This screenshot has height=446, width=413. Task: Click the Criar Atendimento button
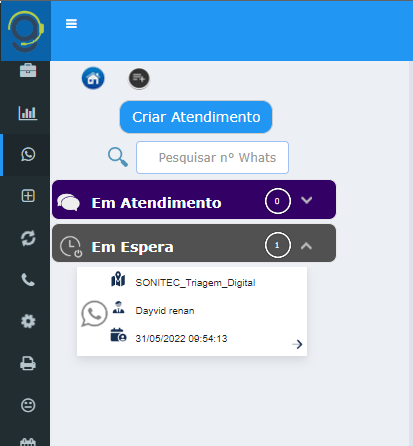click(x=196, y=117)
